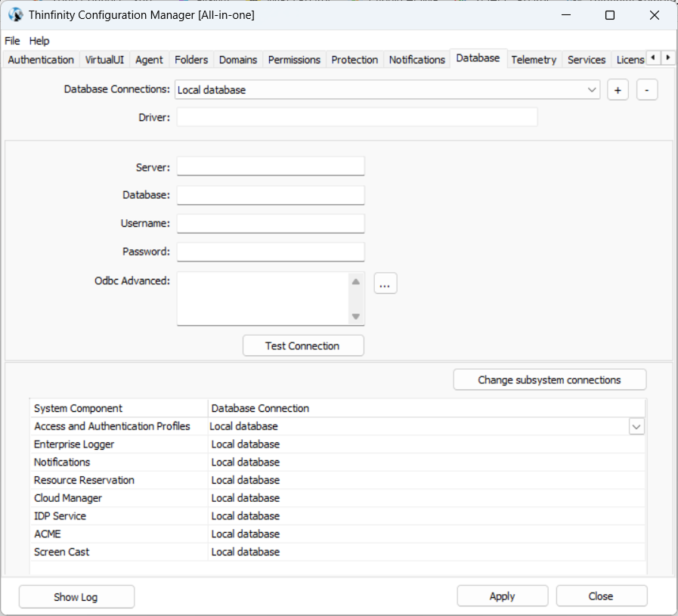Image resolution: width=678 pixels, height=616 pixels.
Task: Switch to the Services tab
Action: click(587, 60)
